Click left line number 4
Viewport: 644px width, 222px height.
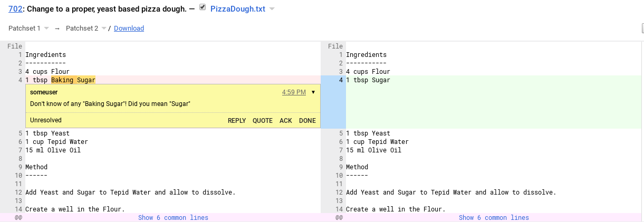pyautogui.click(x=20, y=80)
